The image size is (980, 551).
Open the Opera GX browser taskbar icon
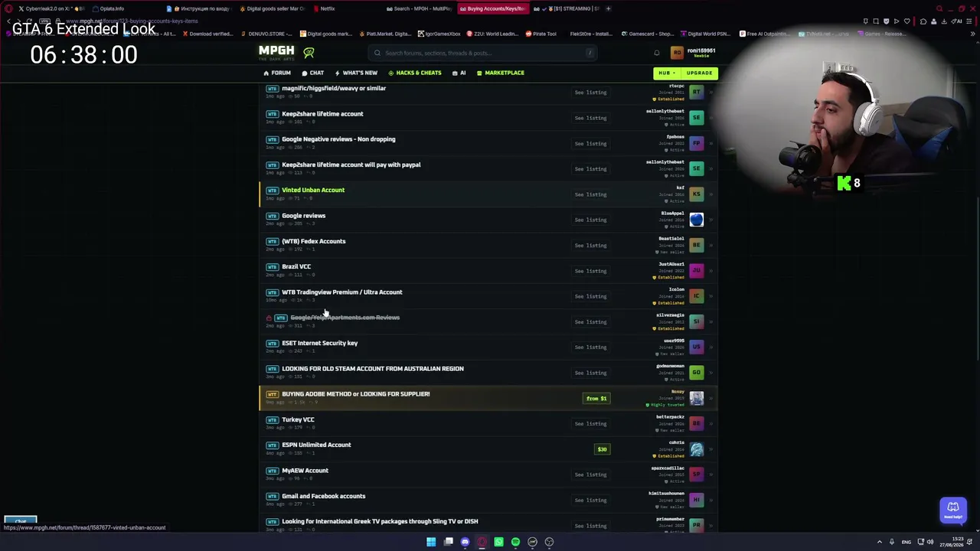tap(482, 542)
